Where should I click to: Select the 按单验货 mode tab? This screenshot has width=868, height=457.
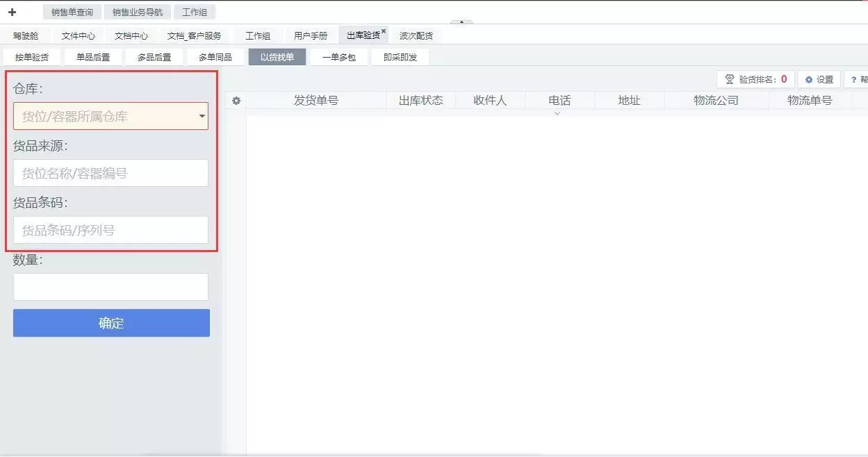[x=32, y=57]
